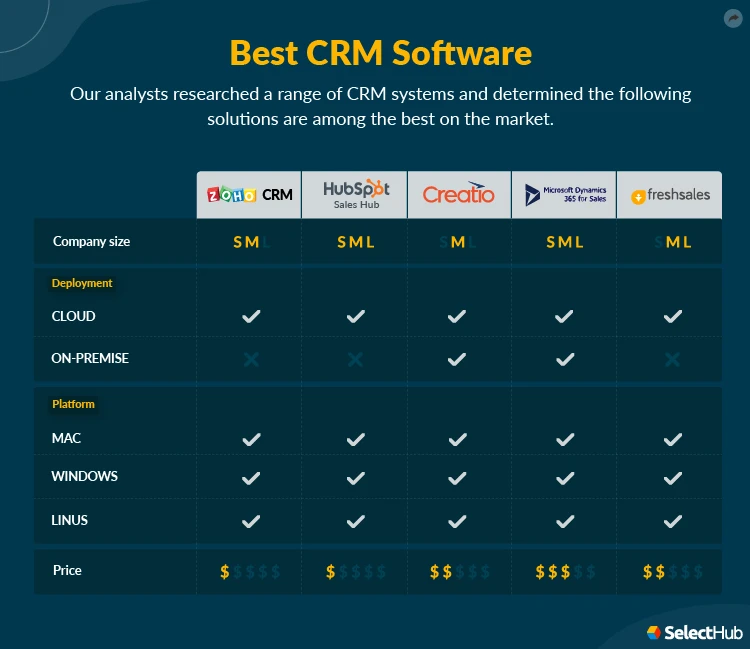The image size is (750, 649).
Task: Click the WINDOWS row label
Action: coord(84,476)
